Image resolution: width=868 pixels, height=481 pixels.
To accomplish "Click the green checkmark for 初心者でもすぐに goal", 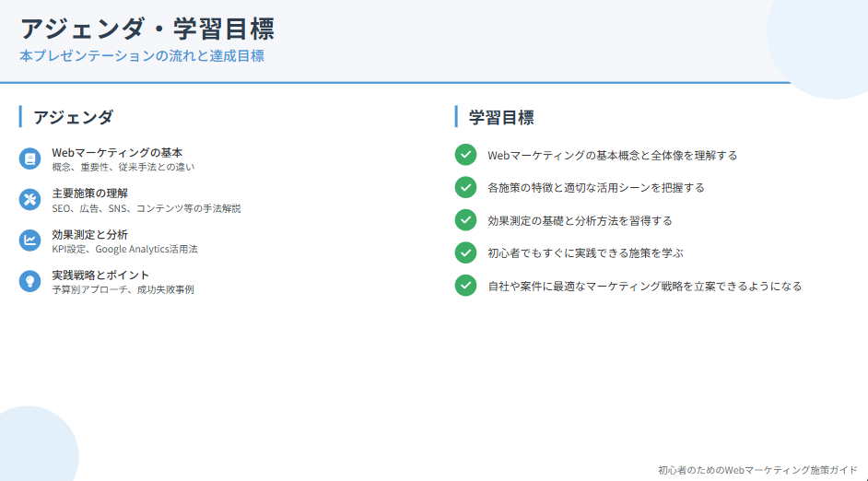I will point(465,252).
